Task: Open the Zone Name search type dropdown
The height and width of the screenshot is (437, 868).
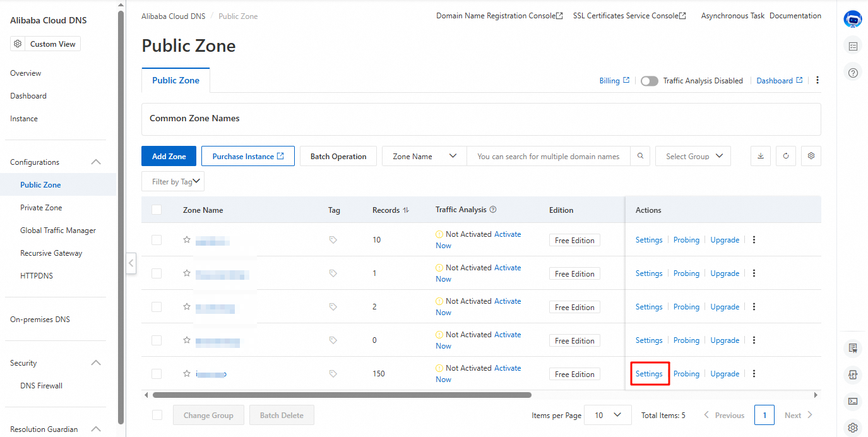Action: pyautogui.click(x=424, y=156)
